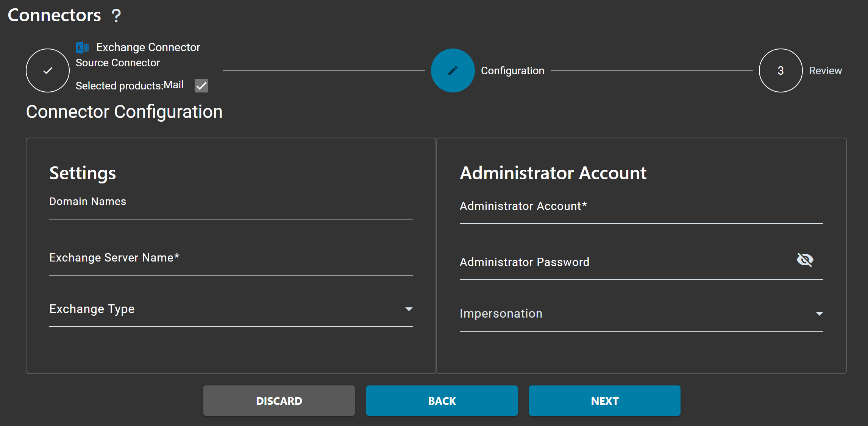
Task: Click the Configuration step label
Action: 512,71
